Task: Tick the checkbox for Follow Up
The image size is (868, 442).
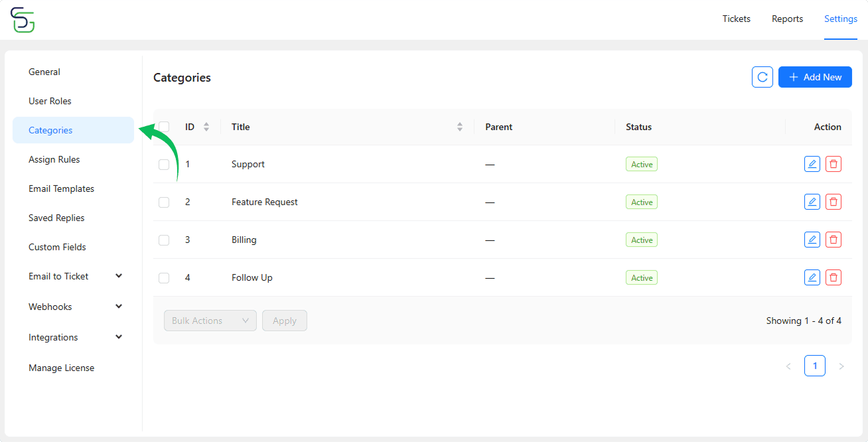Action: click(x=164, y=278)
